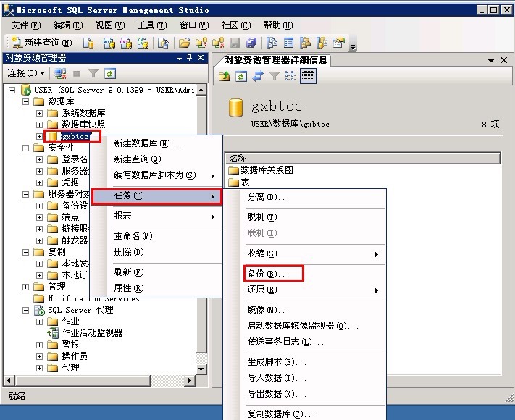Close the Object Explorer panel
Image resolution: width=515 pixels, height=420 pixels.
201,58
